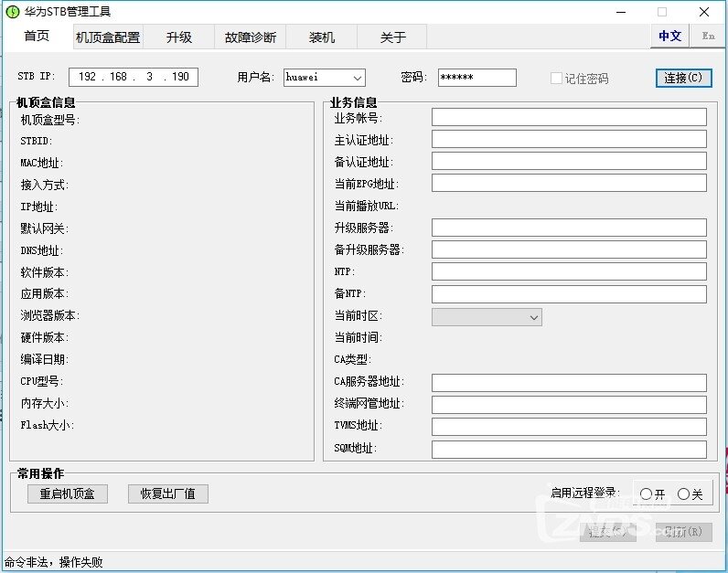Click the 重启机顶盒 reboot button
Screen dimensions: 728x573
[68, 493]
